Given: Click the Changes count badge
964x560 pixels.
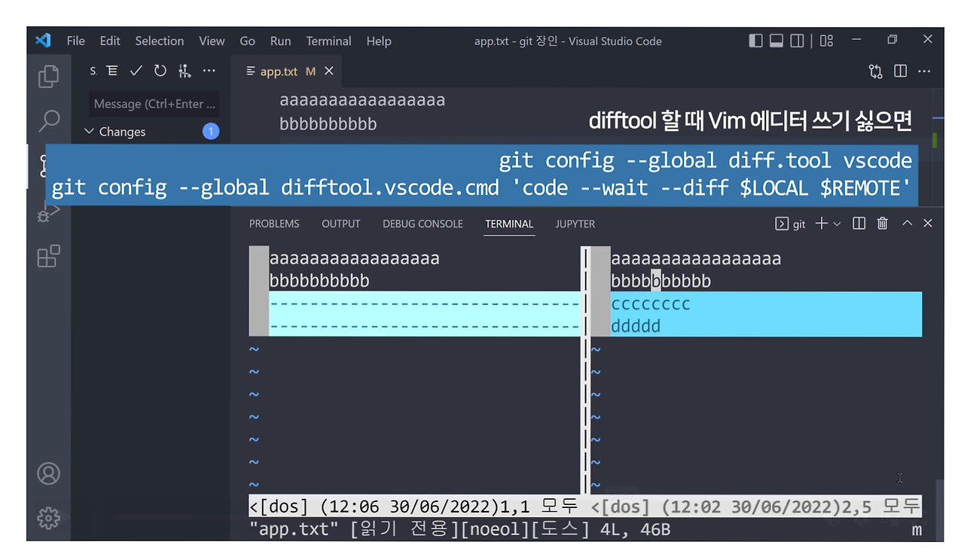Looking at the screenshot, I should tap(211, 132).
